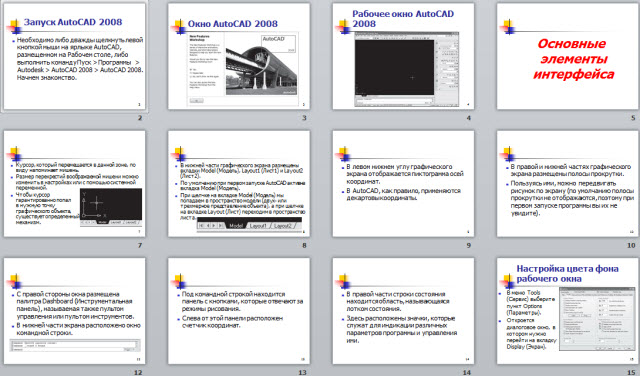Select slide 12 about the Dashboard palette
The width and height of the screenshot is (640, 376).
pyautogui.click(x=74, y=311)
